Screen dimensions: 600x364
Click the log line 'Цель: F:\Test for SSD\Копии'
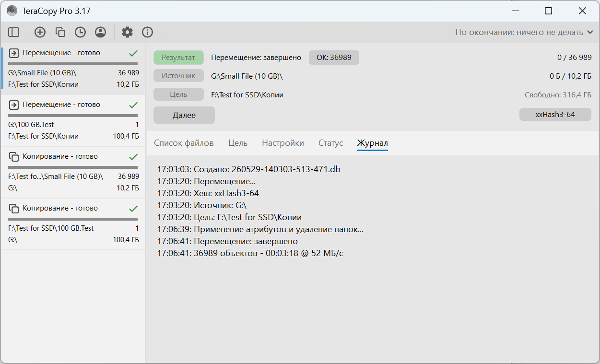point(229,217)
